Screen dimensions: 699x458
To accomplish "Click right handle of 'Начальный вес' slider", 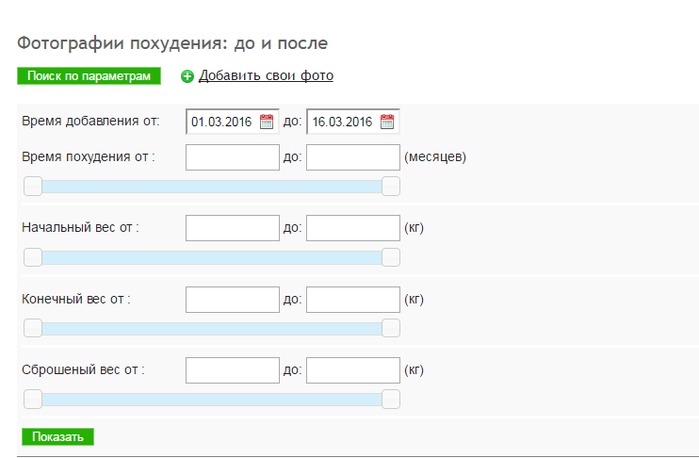I will tap(391, 257).
